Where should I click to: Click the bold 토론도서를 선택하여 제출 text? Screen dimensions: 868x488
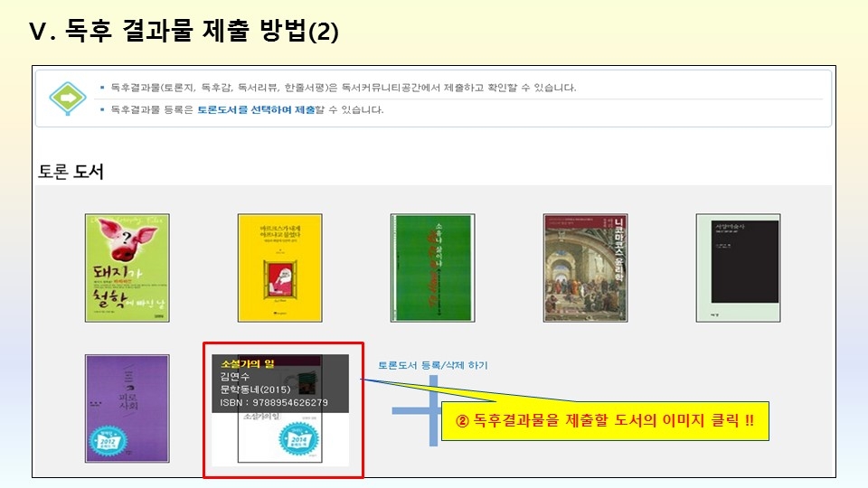256,109
